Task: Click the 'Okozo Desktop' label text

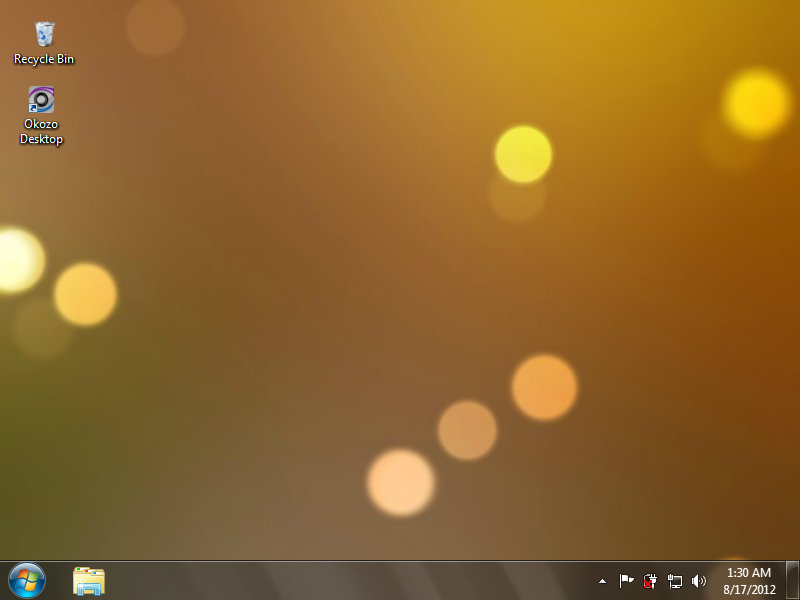Action: 41,132
